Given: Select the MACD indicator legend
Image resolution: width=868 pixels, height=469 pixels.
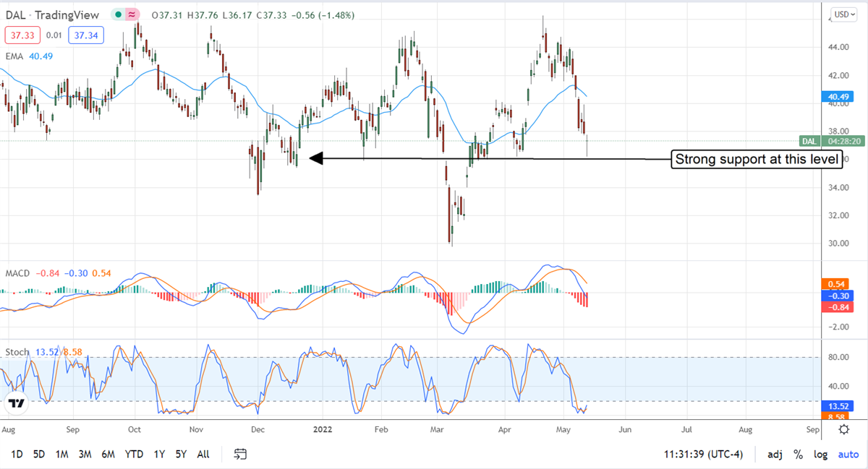Looking at the screenshot, I should 18,273.
